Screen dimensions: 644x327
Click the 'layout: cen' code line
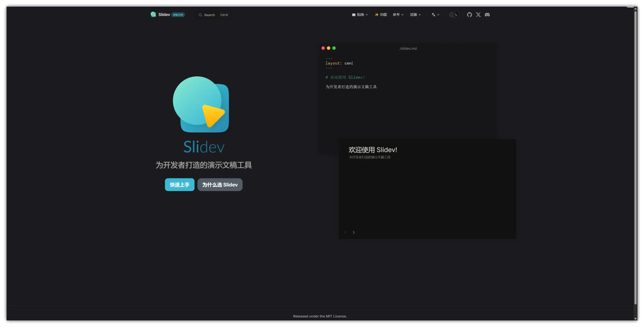[339, 63]
